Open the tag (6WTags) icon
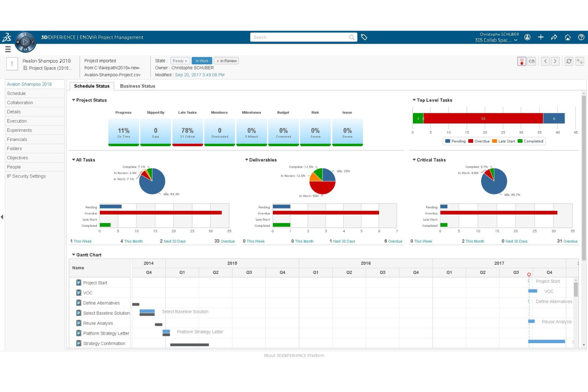Image resolution: width=588 pixels, height=392 pixels. [x=364, y=37]
